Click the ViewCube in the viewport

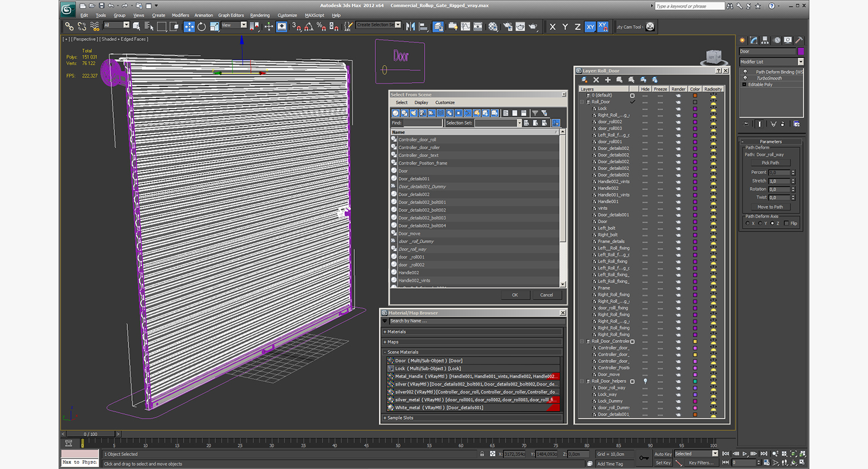tap(713, 57)
